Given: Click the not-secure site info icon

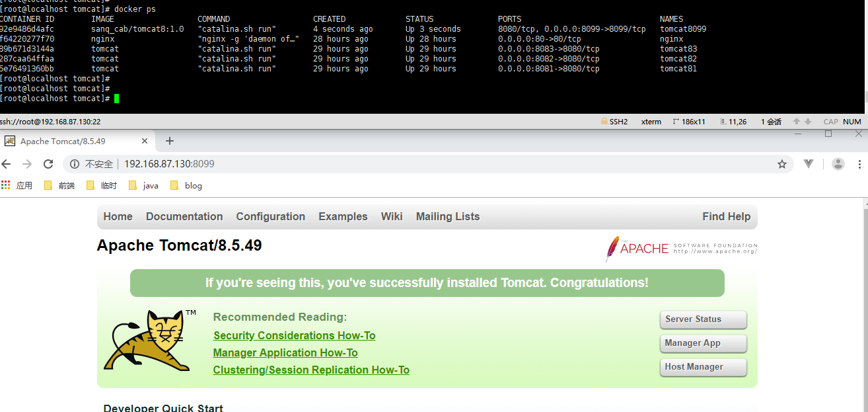Looking at the screenshot, I should [75, 164].
